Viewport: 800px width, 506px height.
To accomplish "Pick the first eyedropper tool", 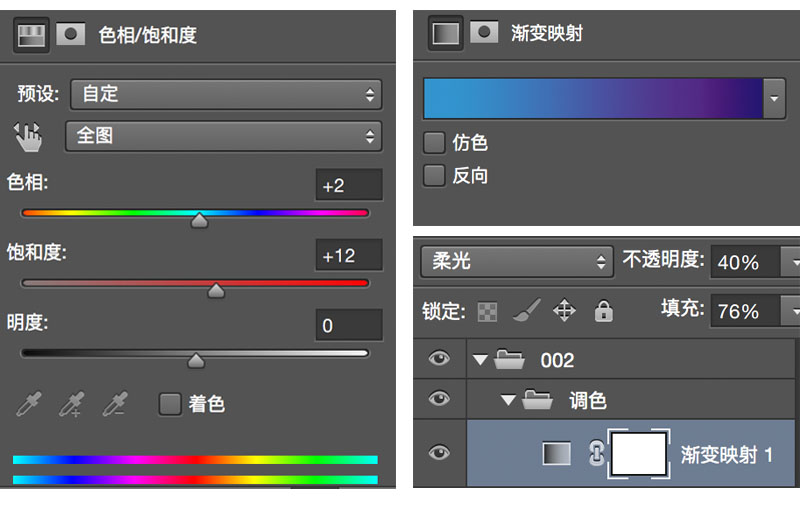I will [x=29, y=404].
